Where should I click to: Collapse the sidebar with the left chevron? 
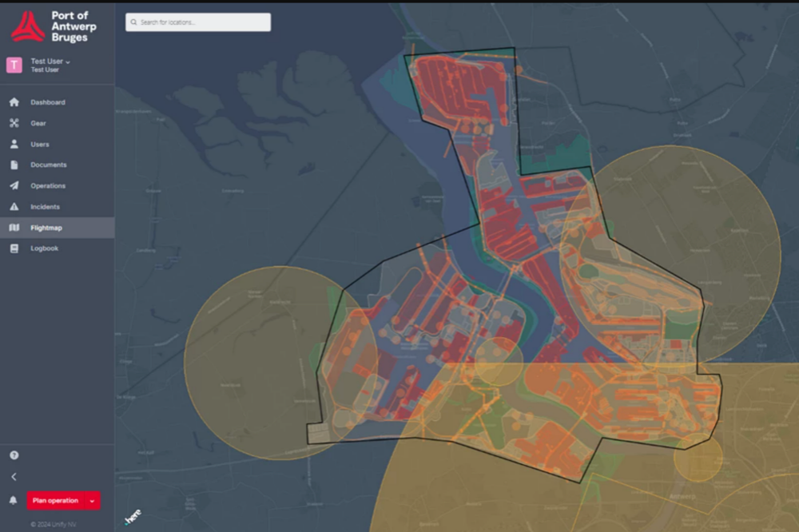(14, 477)
